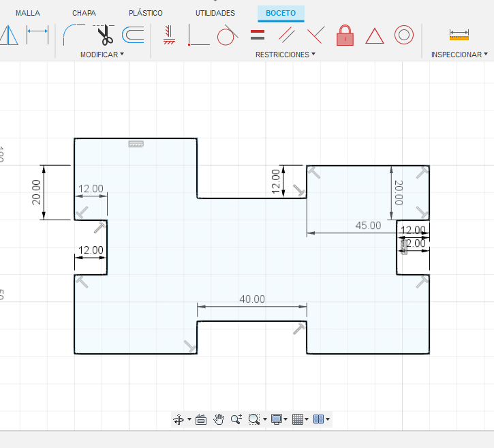Select the Sketch Dimension tool
Image resolution: width=494 pixels, height=448 pixels.
coord(37,34)
